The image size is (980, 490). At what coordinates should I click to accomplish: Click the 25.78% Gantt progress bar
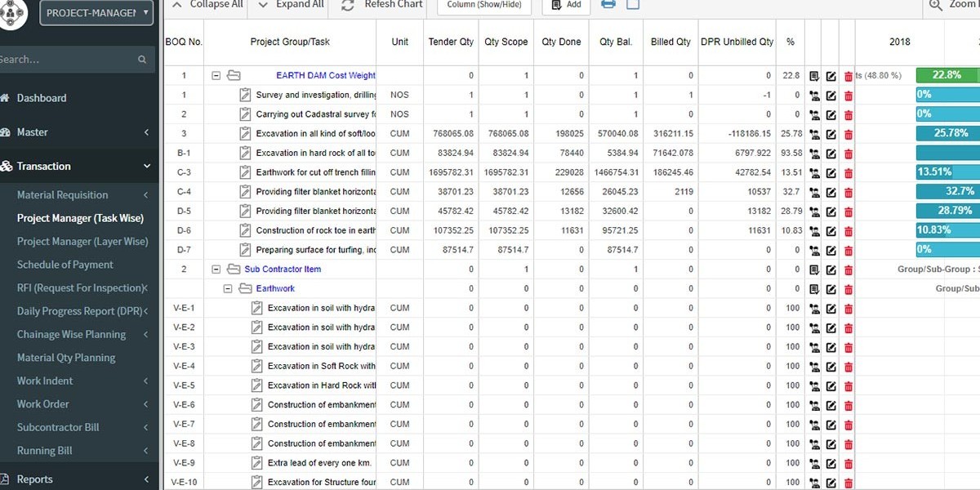[947, 133]
